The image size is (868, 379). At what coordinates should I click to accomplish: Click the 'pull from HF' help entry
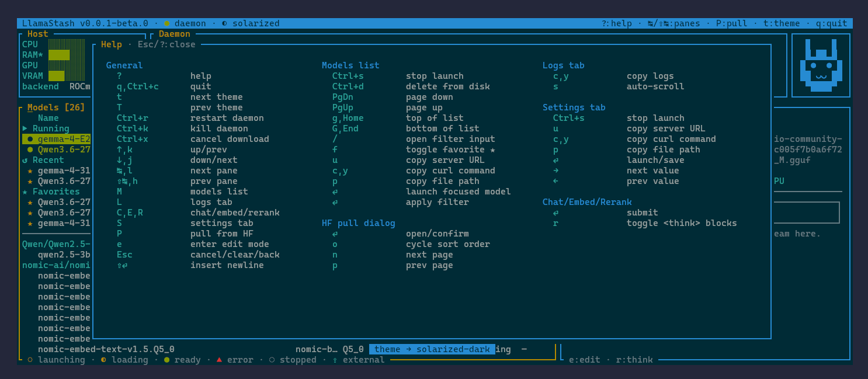[x=222, y=234]
